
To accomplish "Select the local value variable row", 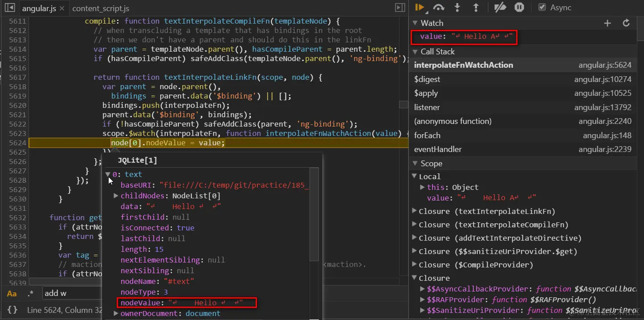I will pyautogui.click(x=481, y=198).
